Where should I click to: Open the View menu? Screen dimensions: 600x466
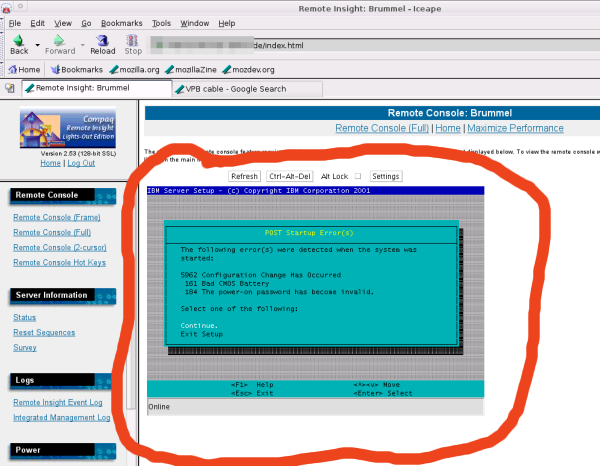[63, 23]
